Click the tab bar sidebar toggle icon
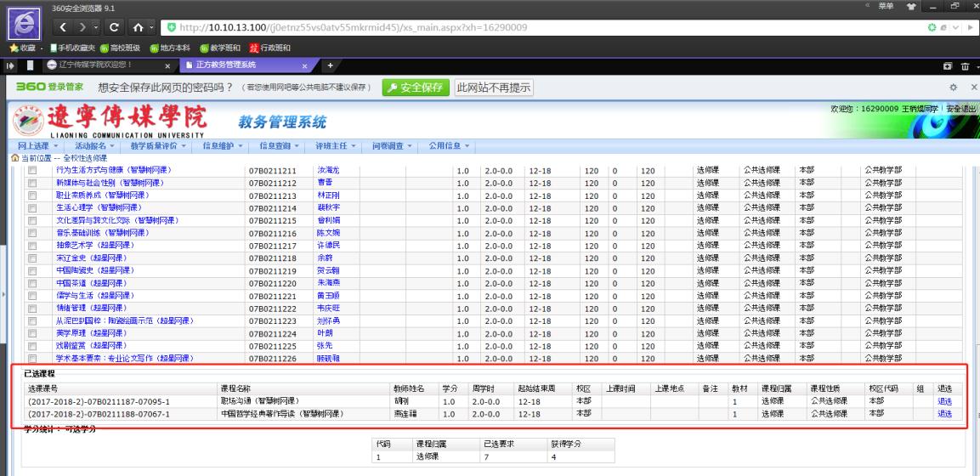 coord(11,65)
